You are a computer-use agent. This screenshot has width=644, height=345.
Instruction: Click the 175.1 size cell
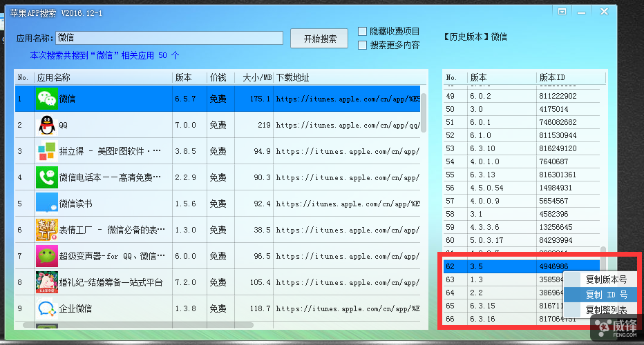click(x=254, y=99)
